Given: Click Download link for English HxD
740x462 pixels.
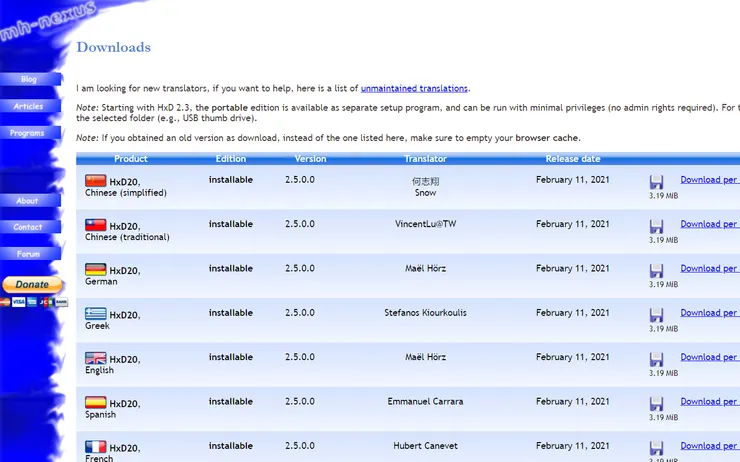Looking at the screenshot, I should [710, 357].
